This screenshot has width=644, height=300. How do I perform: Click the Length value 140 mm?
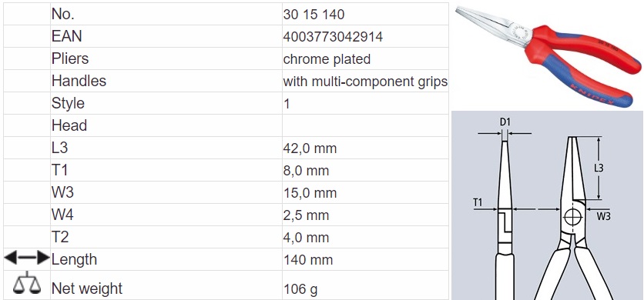click(x=308, y=260)
